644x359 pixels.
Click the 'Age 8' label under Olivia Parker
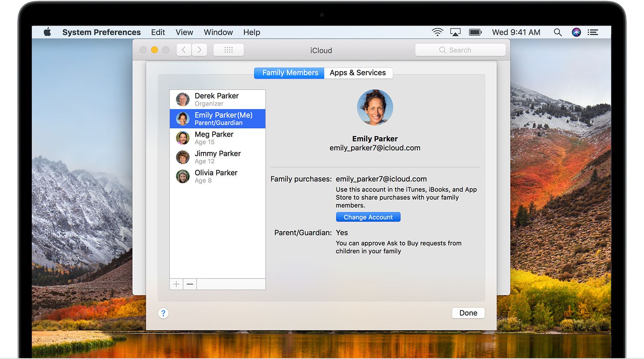point(203,181)
